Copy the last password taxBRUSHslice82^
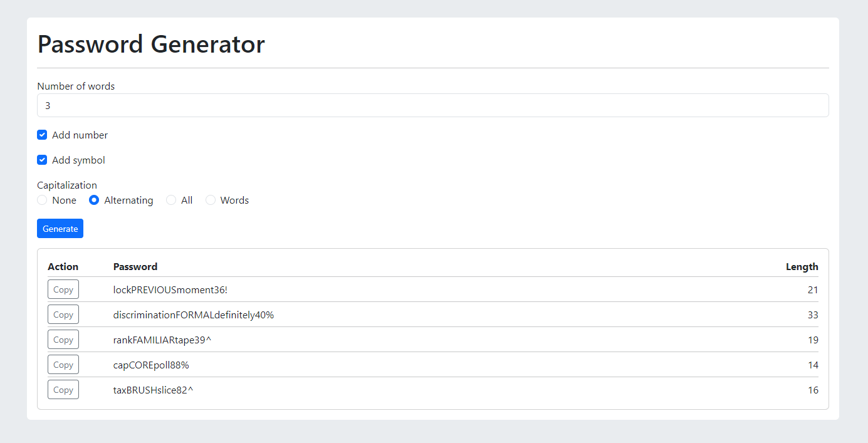 [x=63, y=389]
